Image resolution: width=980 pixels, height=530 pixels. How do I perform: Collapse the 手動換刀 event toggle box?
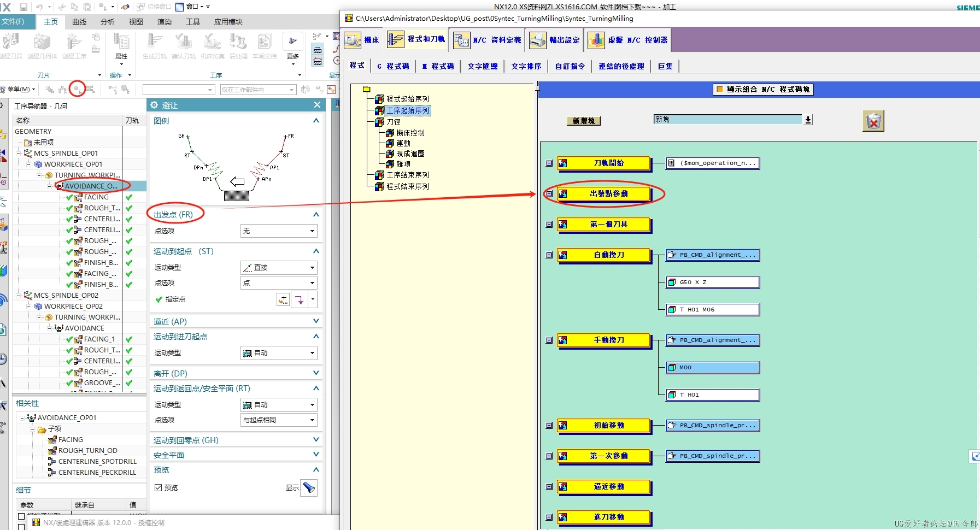point(549,340)
